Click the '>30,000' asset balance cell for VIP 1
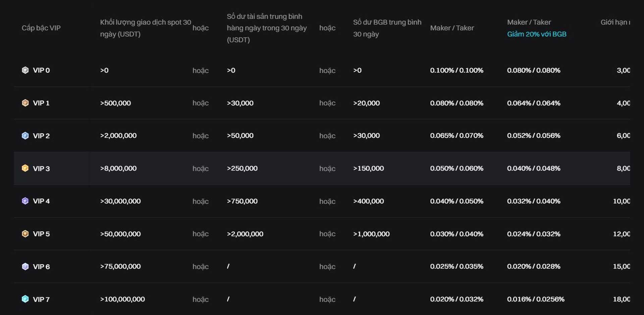The width and height of the screenshot is (644, 315). point(240,103)
